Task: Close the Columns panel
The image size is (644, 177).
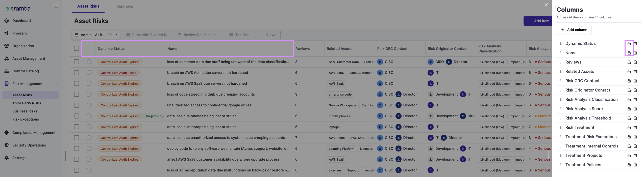Action: [x=546, y=5]
